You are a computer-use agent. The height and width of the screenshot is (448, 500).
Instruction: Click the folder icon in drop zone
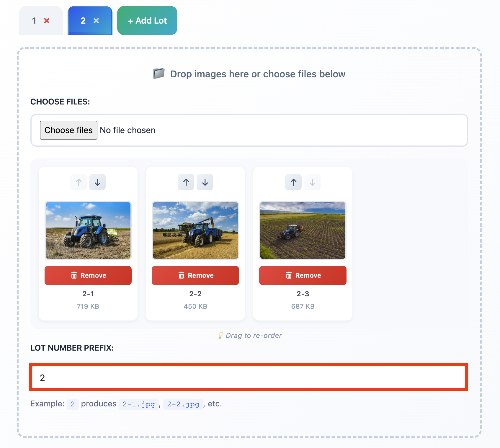coord(159,74)
